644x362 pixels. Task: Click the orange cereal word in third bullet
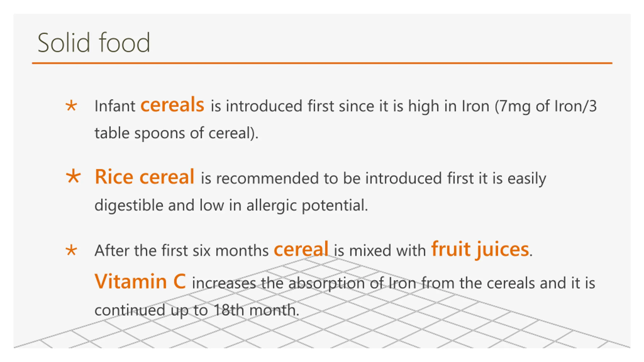pos(301,249)
